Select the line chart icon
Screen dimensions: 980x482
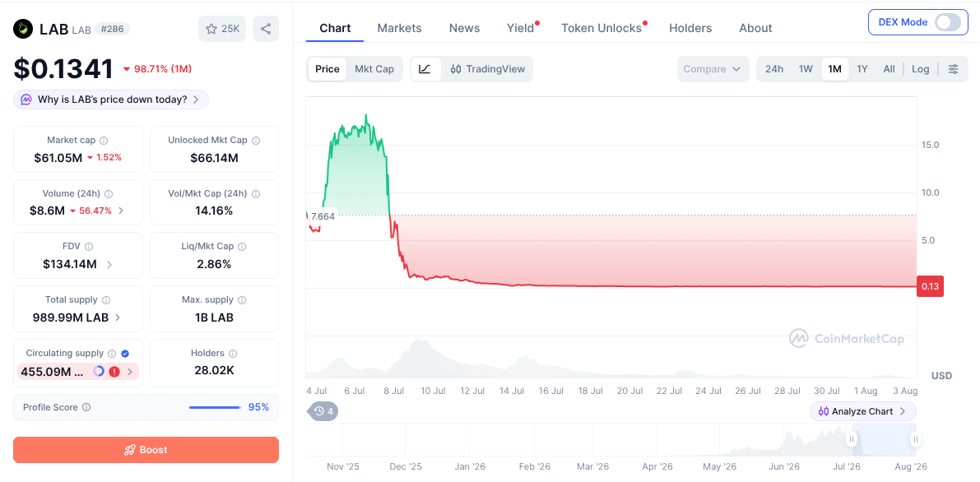point(425,69)
